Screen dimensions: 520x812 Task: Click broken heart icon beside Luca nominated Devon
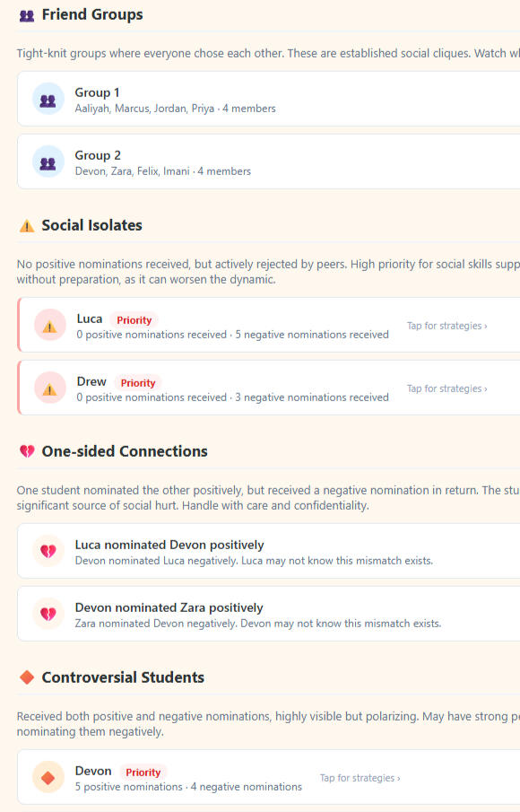point(48,551)
